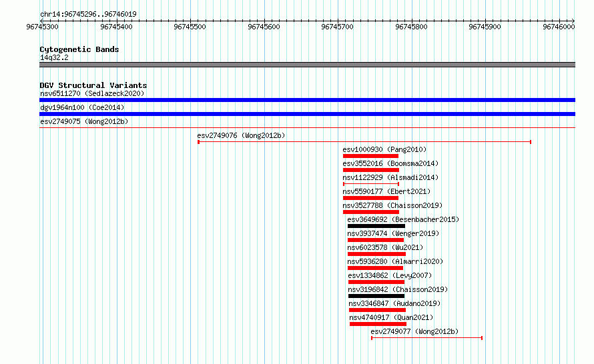594x364 pixels.
Task: Select the red bar under nsv3937474
Action: coord(375,240)
